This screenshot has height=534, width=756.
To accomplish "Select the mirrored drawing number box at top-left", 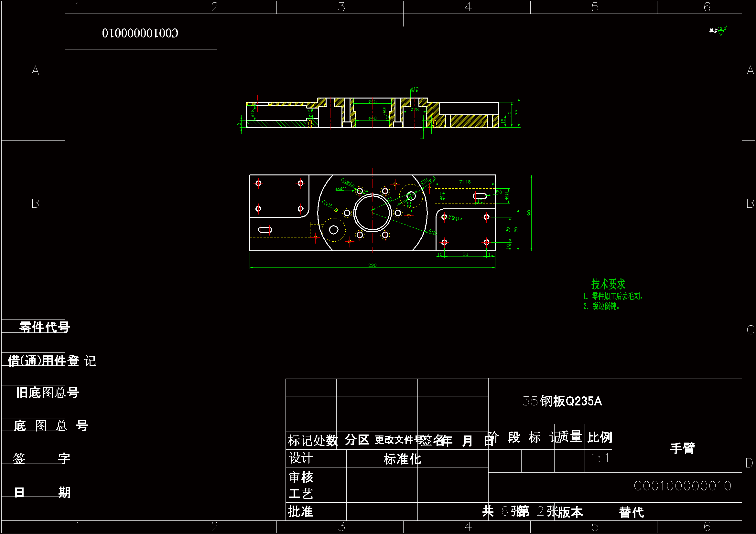I will click(x=141, y=33).
